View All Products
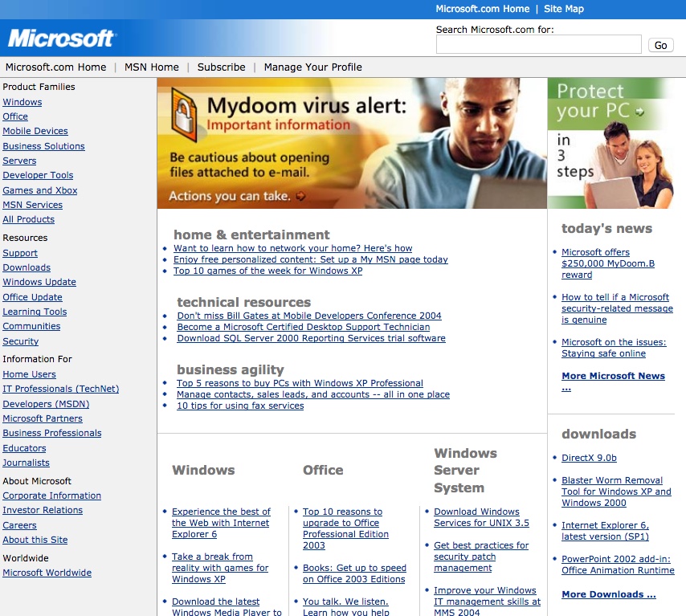 [x=28, y=219]
